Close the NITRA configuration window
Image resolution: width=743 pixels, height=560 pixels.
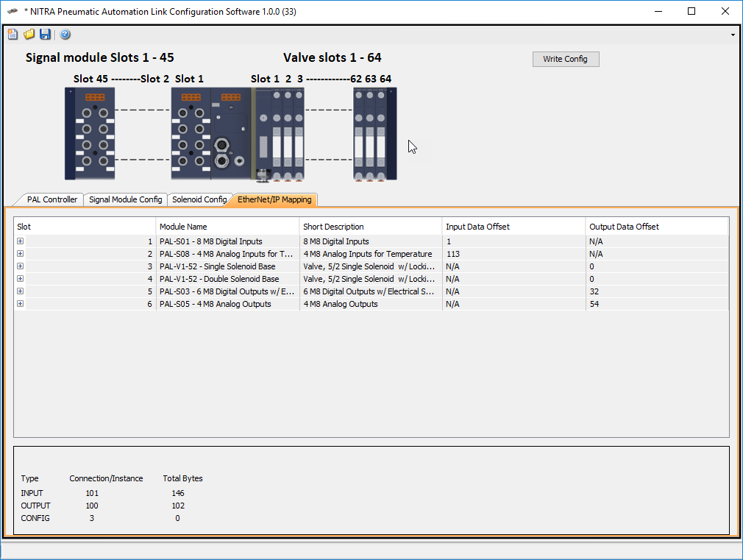(725, 11)
